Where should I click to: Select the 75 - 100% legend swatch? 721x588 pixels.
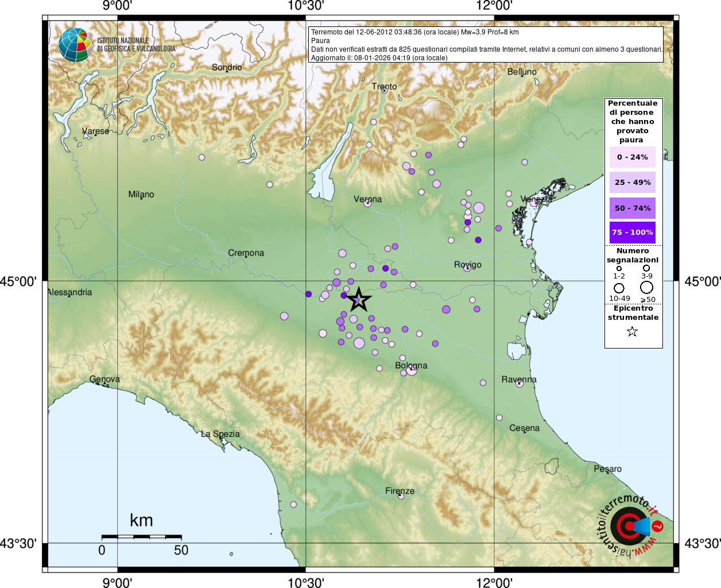(633, 233)
